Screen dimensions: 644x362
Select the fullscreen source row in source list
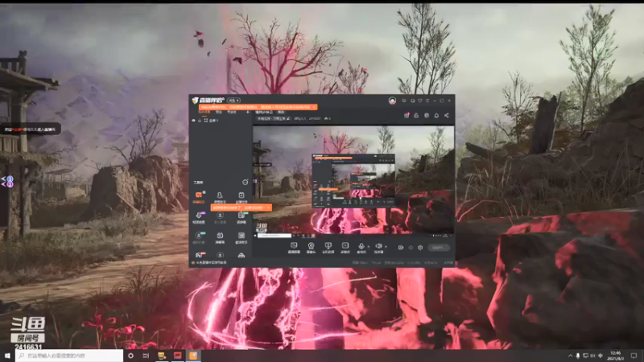point(221,120)
